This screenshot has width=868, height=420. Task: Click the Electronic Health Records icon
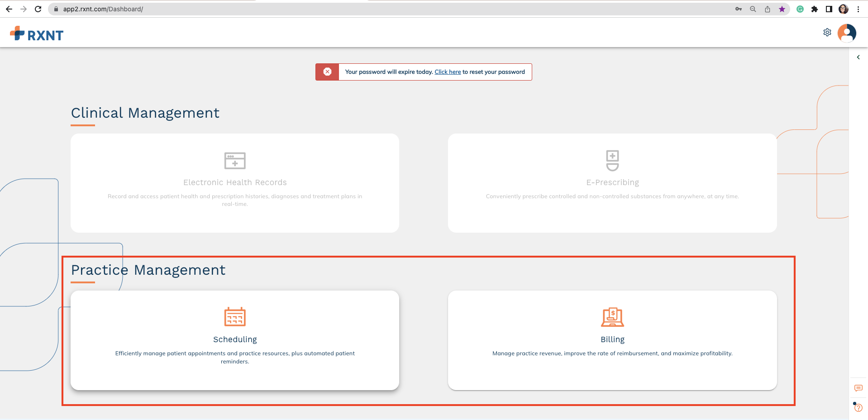[235, 161]
